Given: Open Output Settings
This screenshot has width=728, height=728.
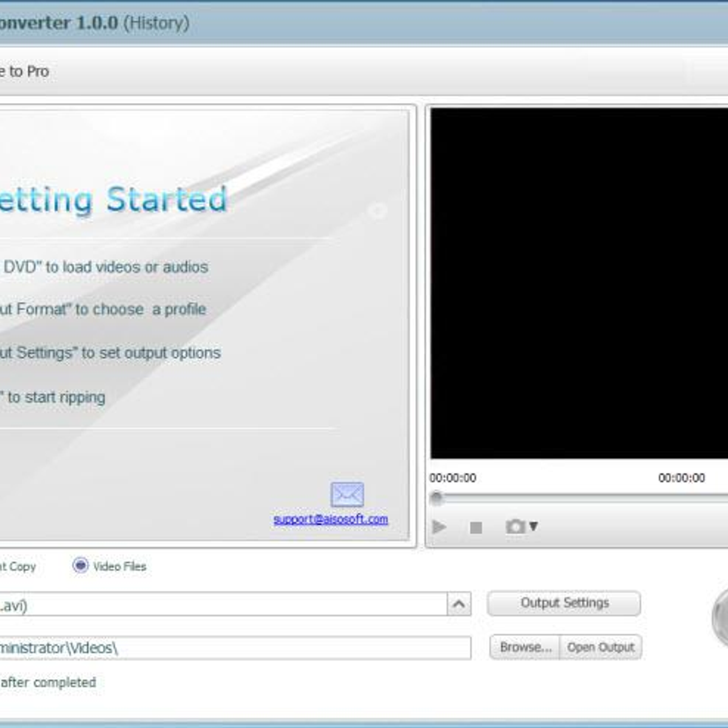Looking at the screenshot, I should pyautogui.click(x=564, y=603).
